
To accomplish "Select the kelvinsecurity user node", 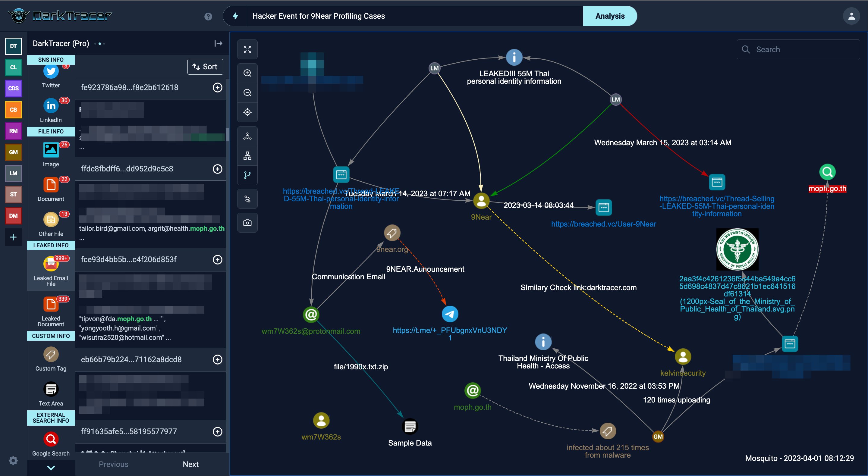I will [683, 357].
